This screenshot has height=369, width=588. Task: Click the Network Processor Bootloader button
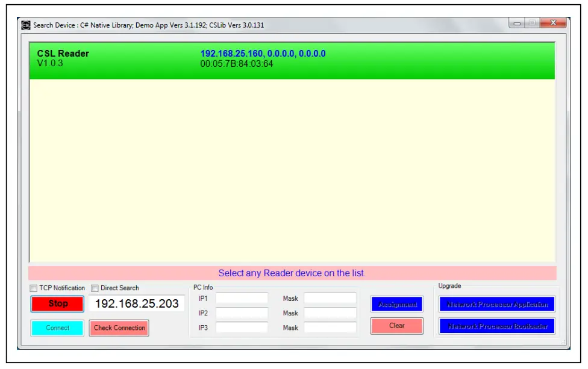tap(496, 327)
